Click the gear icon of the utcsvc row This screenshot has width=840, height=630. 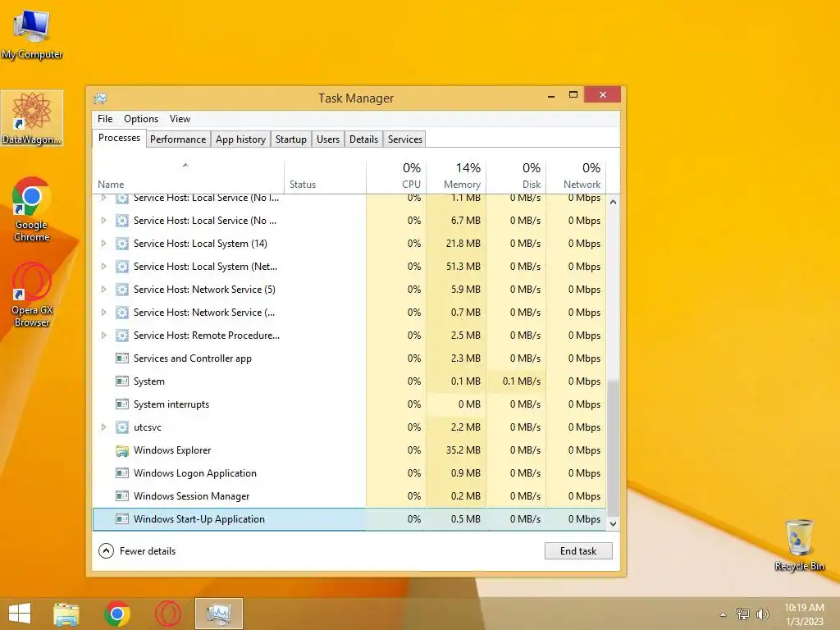pyautogui.click(x=122, y=427)
